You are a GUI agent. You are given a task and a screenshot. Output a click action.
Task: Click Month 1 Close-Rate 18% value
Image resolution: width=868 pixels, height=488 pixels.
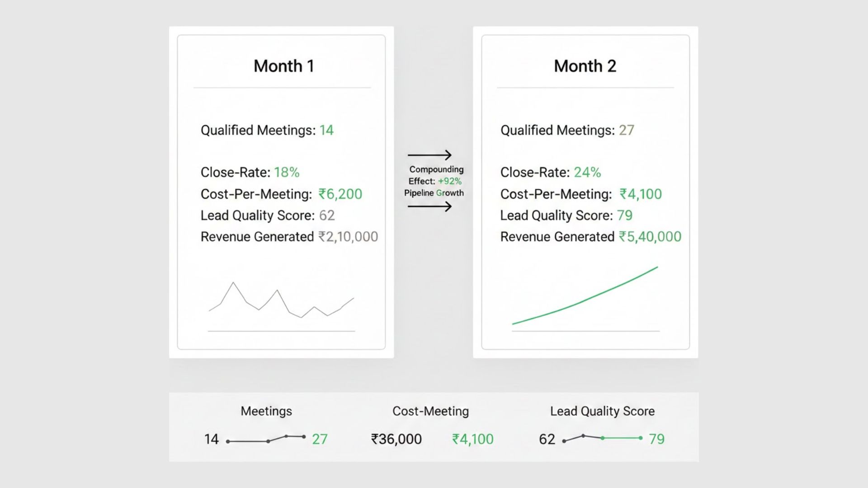(287, 172)
